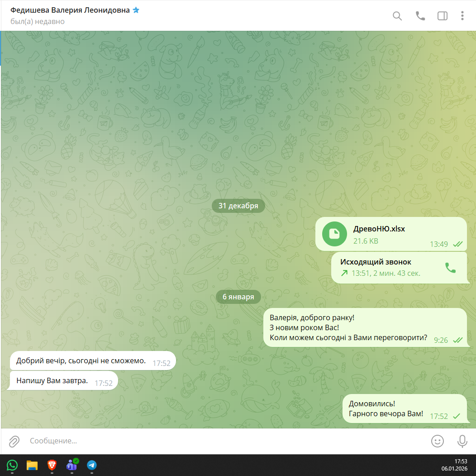Call back via the green phone icon
The image size is (476, 476).
click(x=450, y=268)
